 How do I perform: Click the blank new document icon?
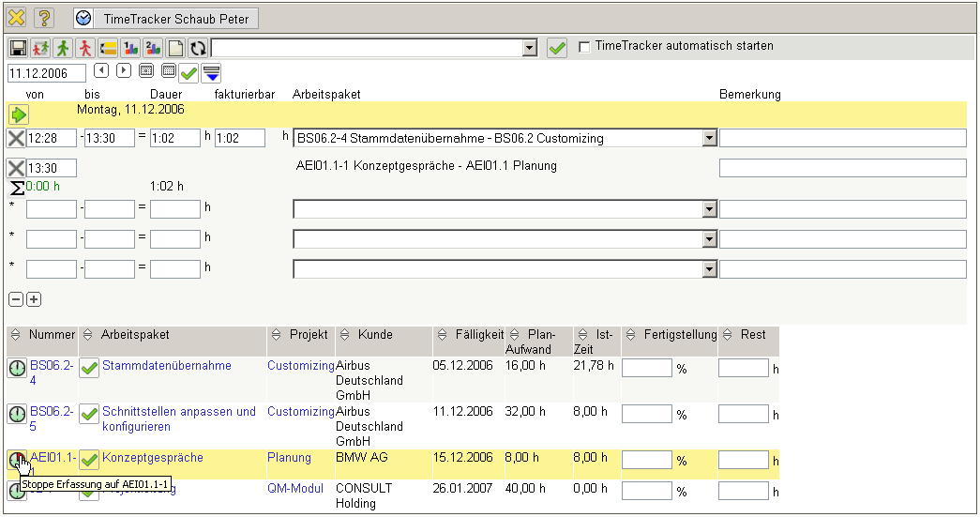175,48
